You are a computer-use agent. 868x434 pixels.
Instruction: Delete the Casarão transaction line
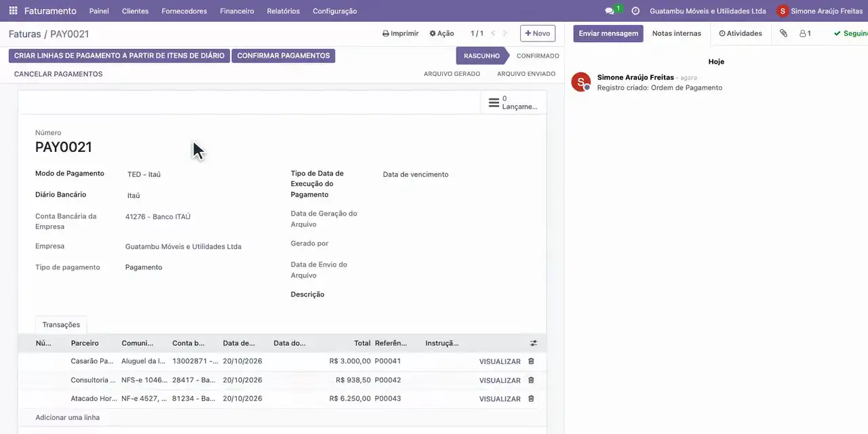(531, 361)
